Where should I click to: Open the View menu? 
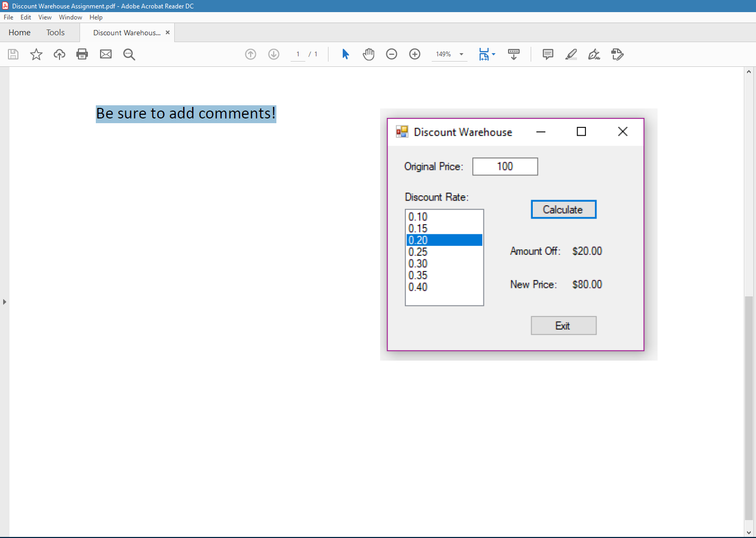(45, 17)
